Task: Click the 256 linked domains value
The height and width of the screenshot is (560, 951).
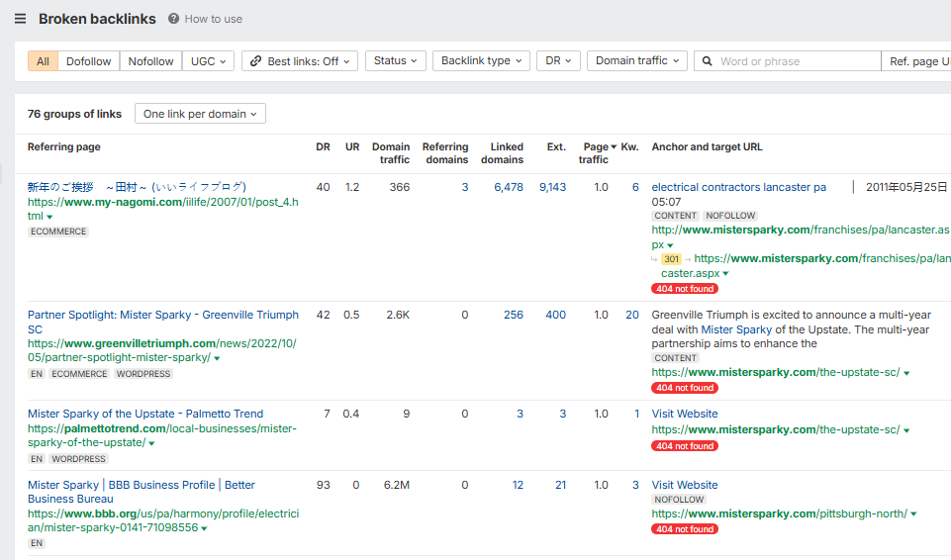Action: pyautogui.click(x=513, y=316)
